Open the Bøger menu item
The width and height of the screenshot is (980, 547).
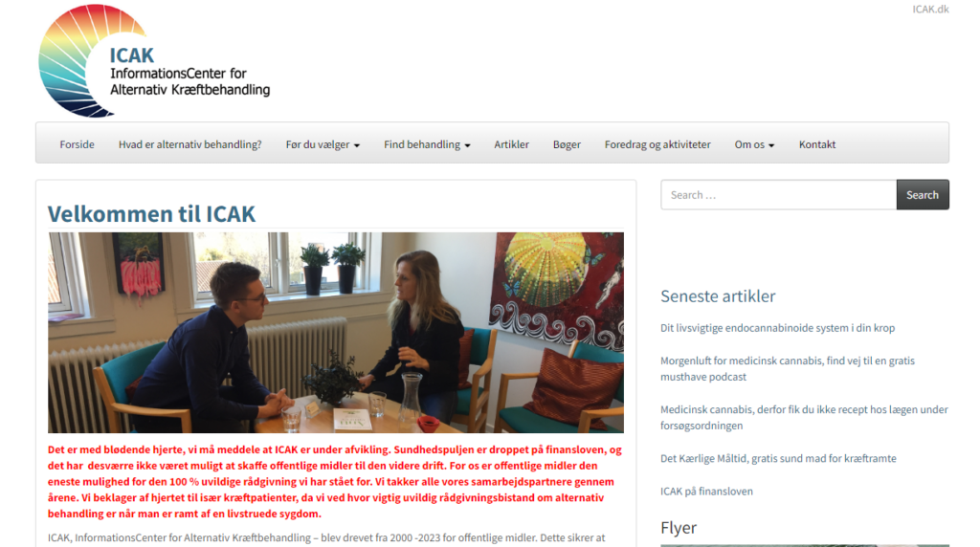(567, 144)
